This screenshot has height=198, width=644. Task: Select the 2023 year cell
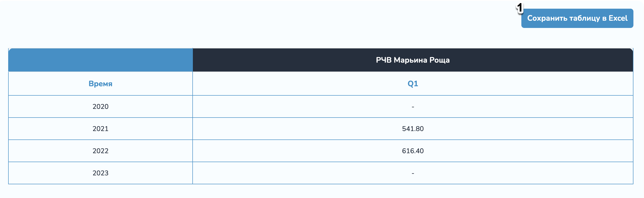pyautogui.click(x=101, y=173)
